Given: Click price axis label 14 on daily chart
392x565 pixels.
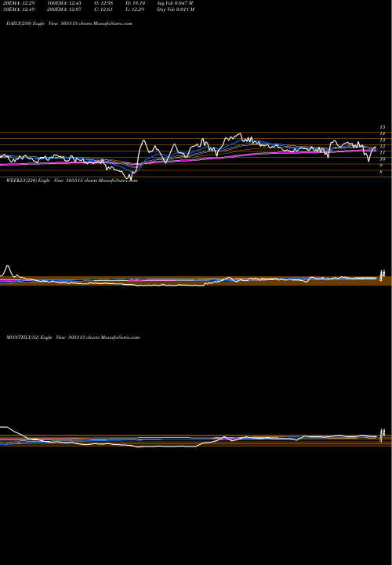Looking at the screenshot, I should [x=383, y=133].
